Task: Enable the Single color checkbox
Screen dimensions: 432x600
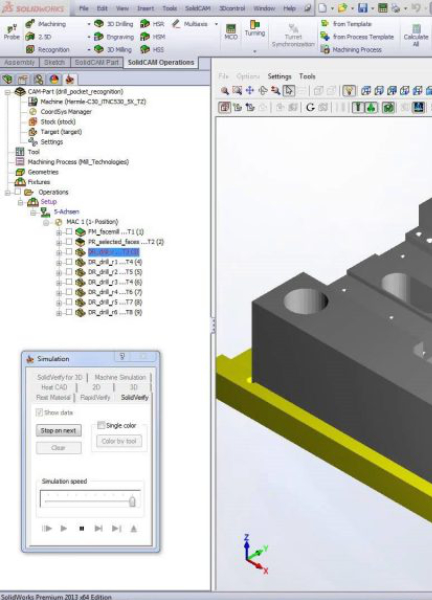Action: pos(101,425)
